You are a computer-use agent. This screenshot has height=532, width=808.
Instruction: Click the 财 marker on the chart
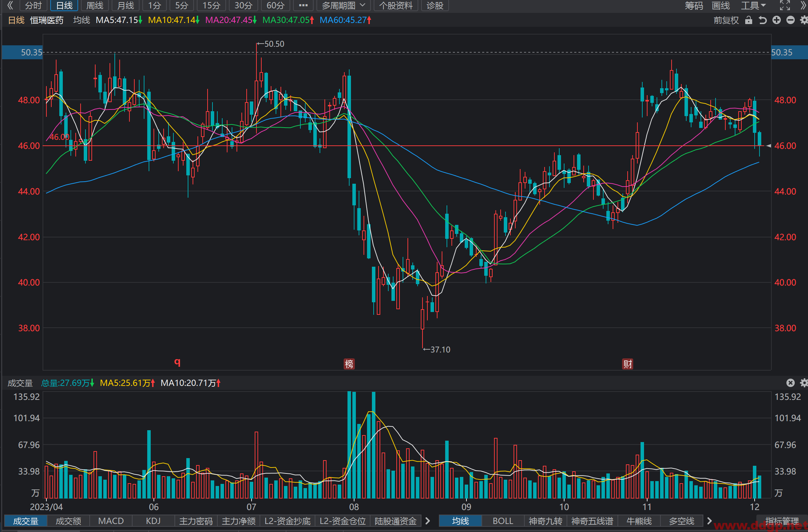pyautogui.click(x=628, y=364)
